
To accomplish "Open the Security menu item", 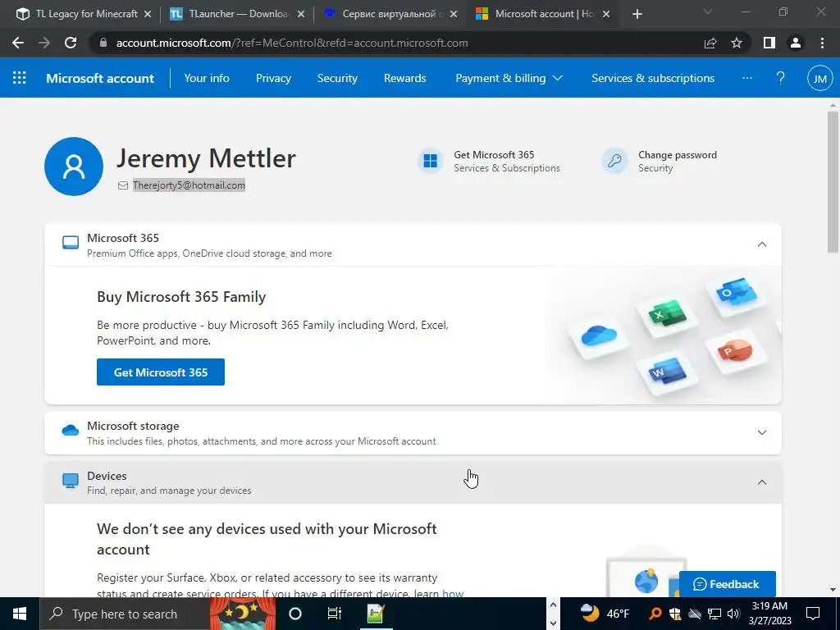I will tap(337, 78).
